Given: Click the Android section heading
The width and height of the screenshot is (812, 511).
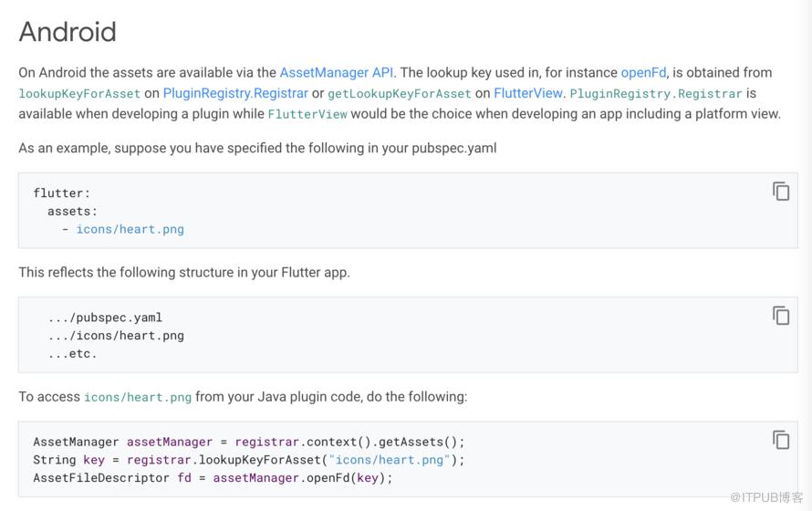Looking at the screenshot, I should click(68, 32).
